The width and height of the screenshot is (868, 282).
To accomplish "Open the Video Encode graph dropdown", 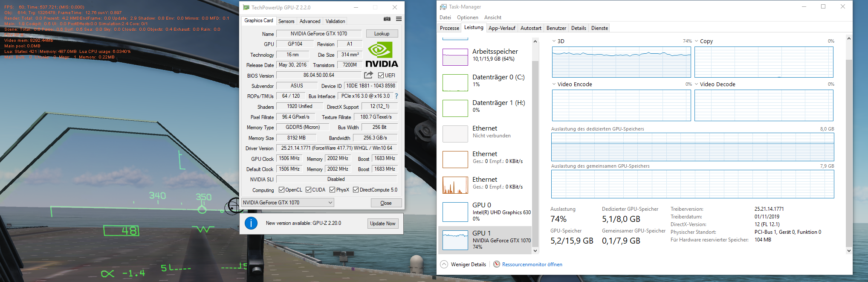I will click(554, 84).
